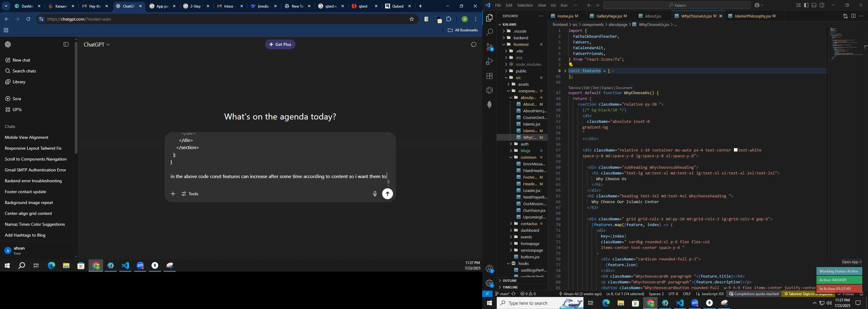Open Chrome Extensions puzzle icon

tap(449, 19)
